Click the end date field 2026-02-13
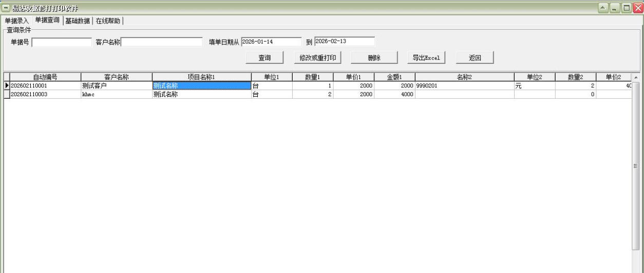This screenshot has height=273, width=644. coord(344,41)
